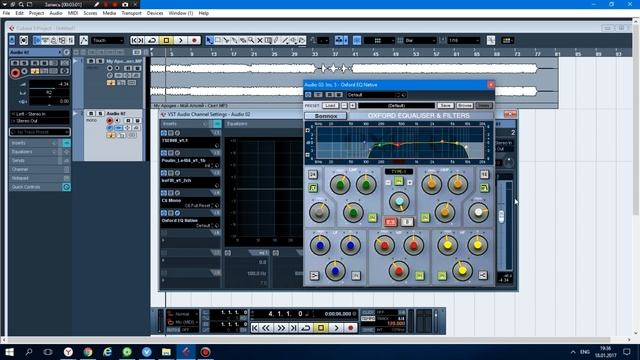Open the File menu
Screen dimensions: 640x360
[7, 13]
